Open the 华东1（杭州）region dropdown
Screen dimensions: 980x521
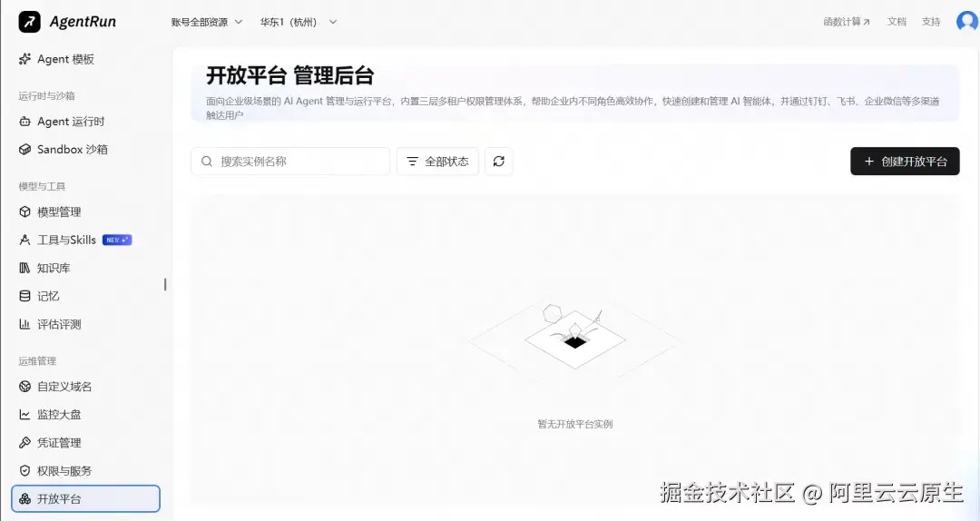click(x=299, y=22)
